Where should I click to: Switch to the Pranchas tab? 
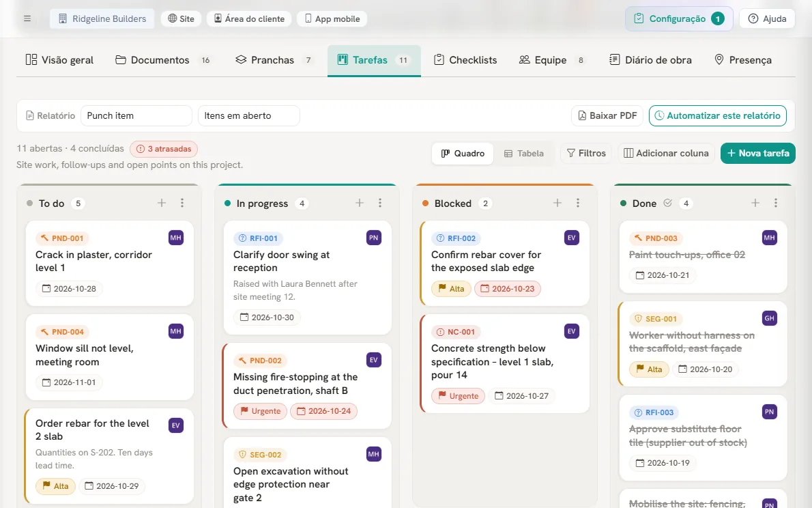click(273, 60)
